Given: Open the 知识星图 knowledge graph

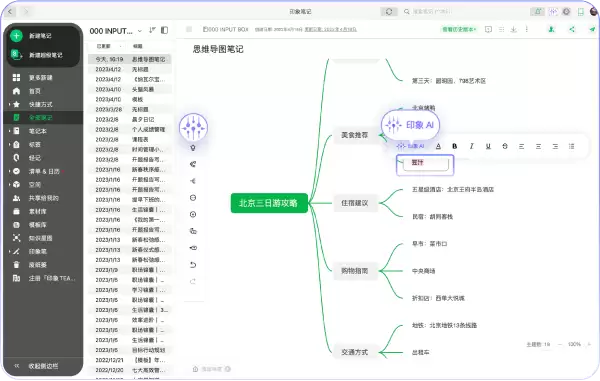Looking at the screenshot, I should pos(40,238).
